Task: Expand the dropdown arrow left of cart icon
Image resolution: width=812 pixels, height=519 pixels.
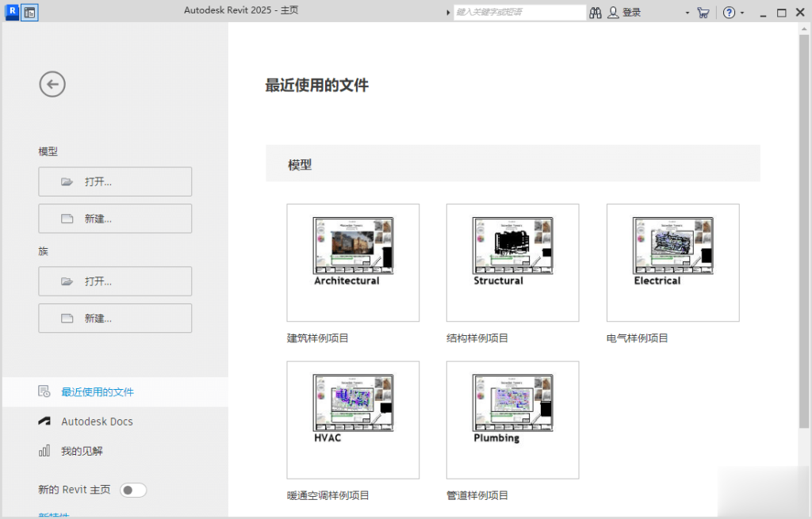Action: pos(688,13)
